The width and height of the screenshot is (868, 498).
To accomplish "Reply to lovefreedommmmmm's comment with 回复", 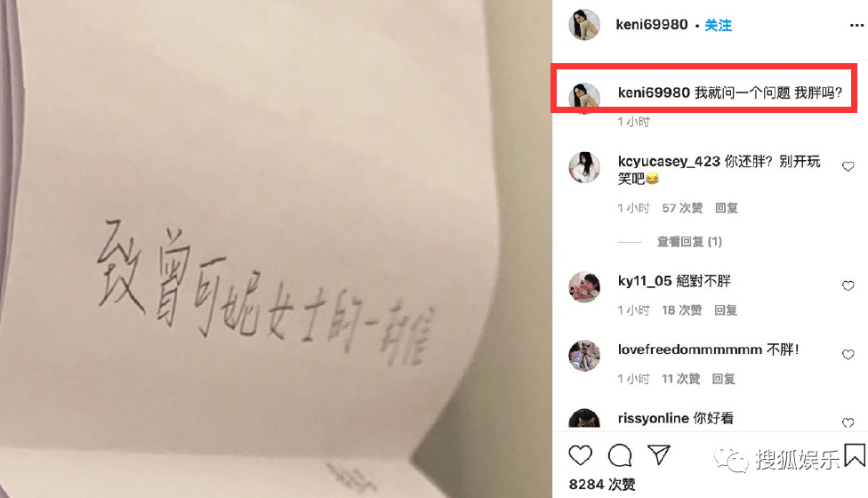I will (723, 379).
